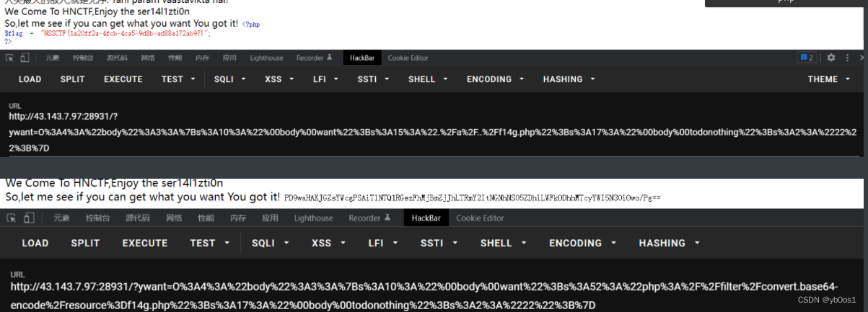Expand TEST dropdown in lower HackBar

tap(209, 243)
